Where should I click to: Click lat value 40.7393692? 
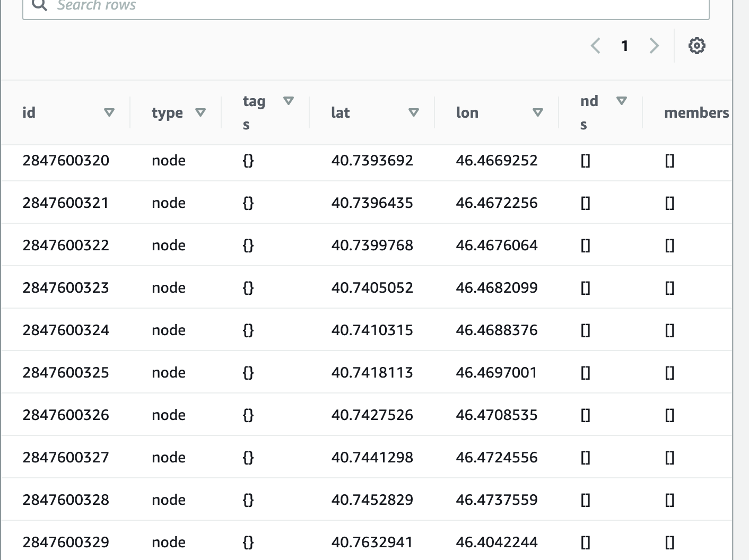372,160
